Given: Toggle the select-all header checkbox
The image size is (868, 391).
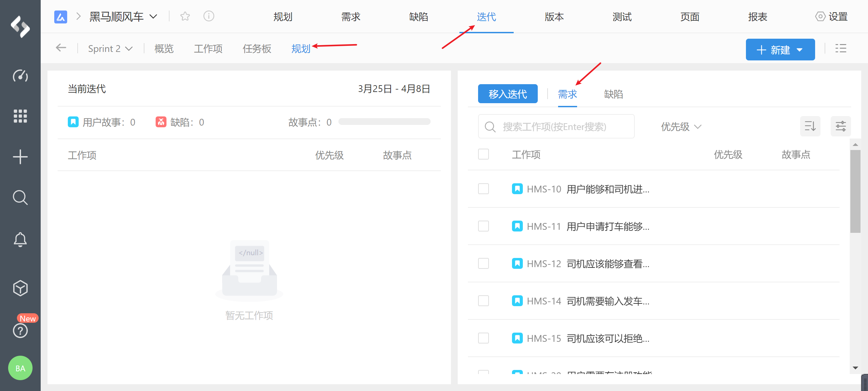Looking at the screenshot, I should [484, 154].
